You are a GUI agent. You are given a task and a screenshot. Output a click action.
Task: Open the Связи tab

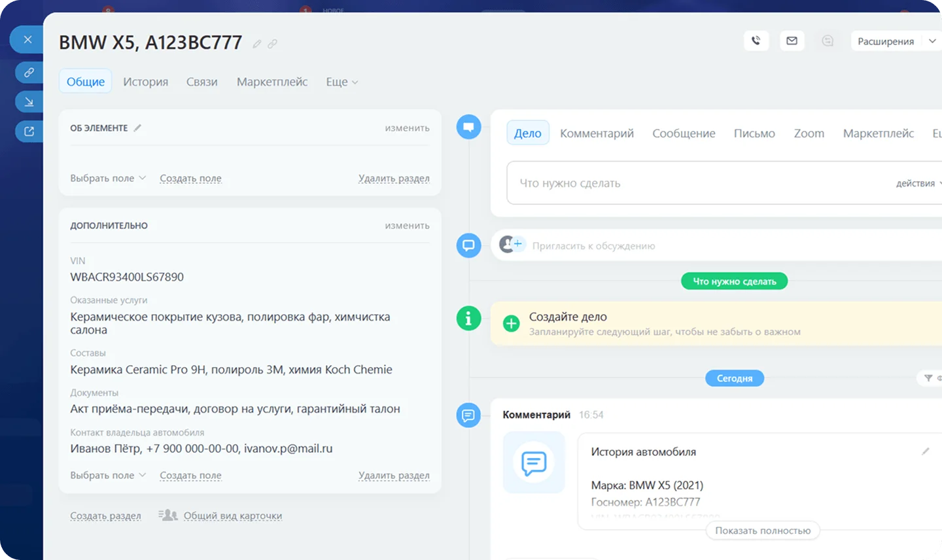(202, 82)
